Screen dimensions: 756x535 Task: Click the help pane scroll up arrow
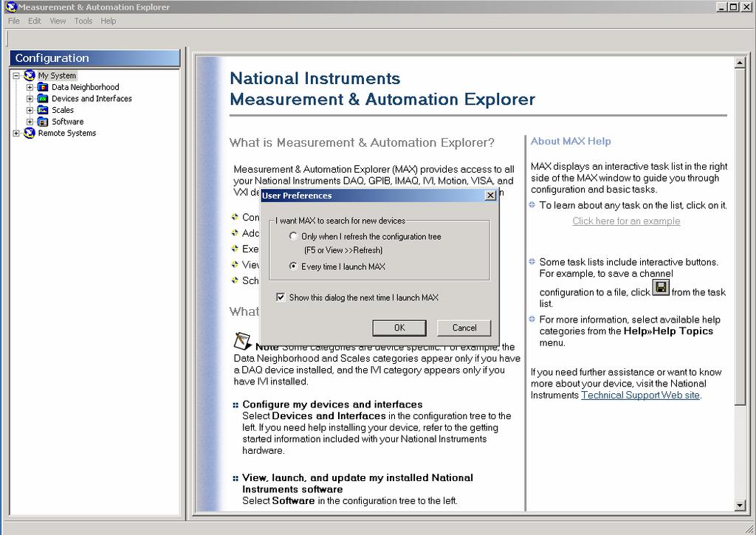click(x=740, y=63)
